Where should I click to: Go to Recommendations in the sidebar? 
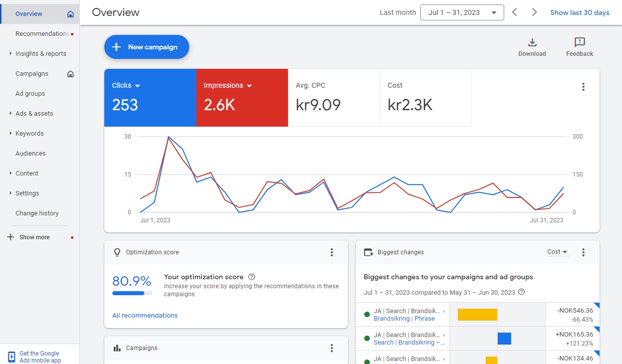42,34
